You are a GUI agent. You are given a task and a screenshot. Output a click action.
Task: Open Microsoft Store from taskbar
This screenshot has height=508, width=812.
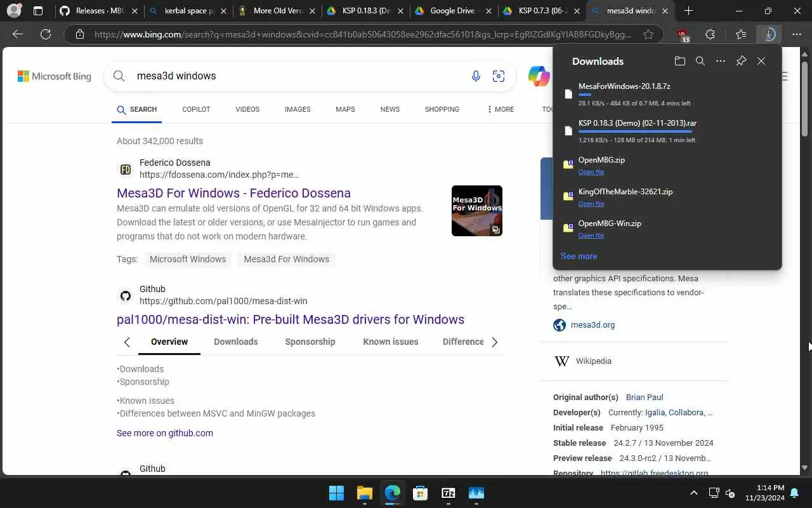click(420, 493)
